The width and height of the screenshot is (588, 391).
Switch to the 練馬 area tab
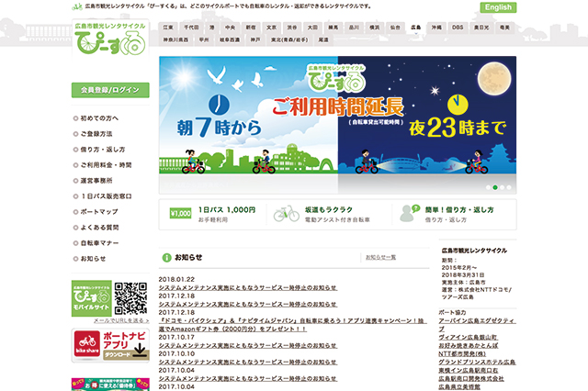(333, 28)
